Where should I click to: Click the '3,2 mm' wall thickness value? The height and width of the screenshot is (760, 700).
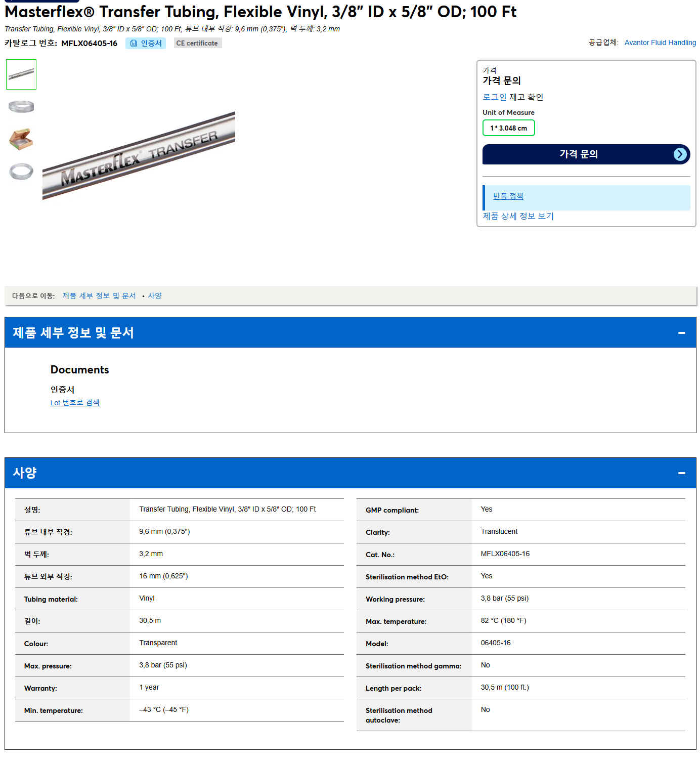pyautogui.click(x=151, y=554)
